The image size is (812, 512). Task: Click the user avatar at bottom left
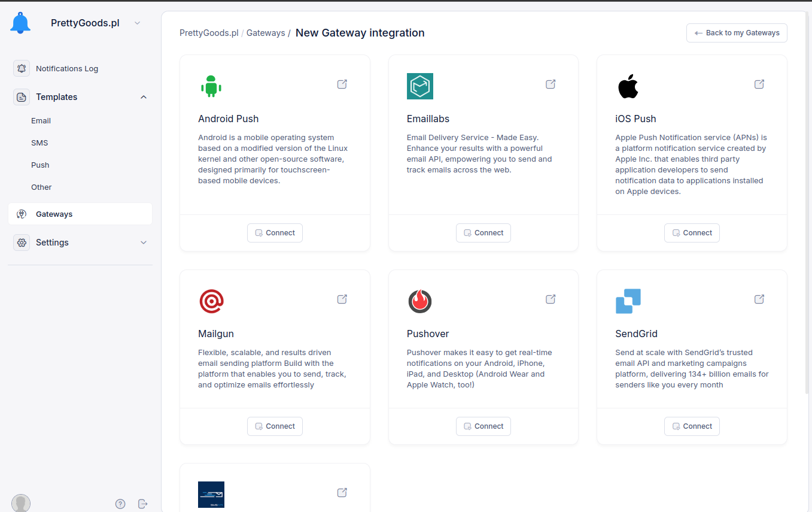click(21, 504)
